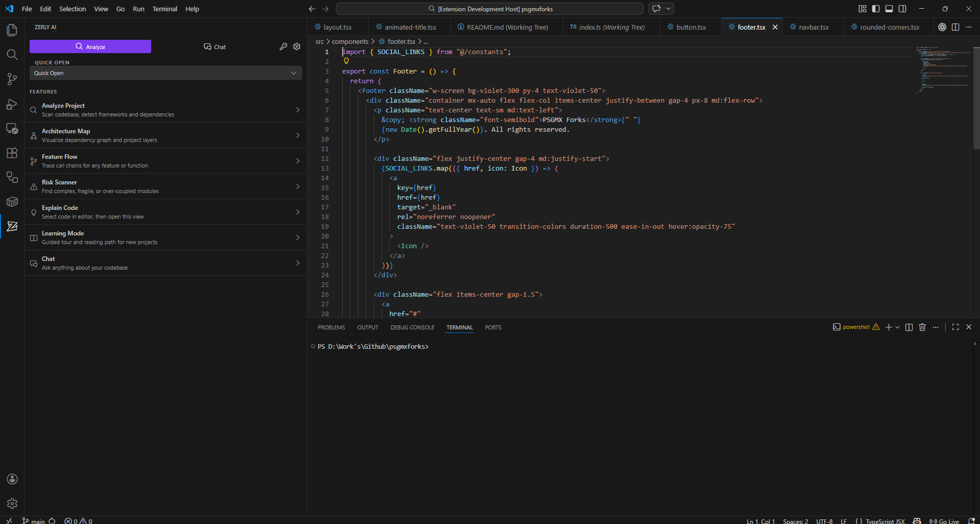
Task: Maximize the terminal panel height
Action: (955, 327)
